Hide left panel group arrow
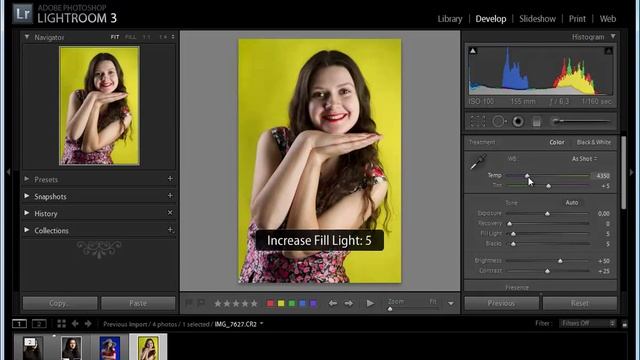 [8, 172]
